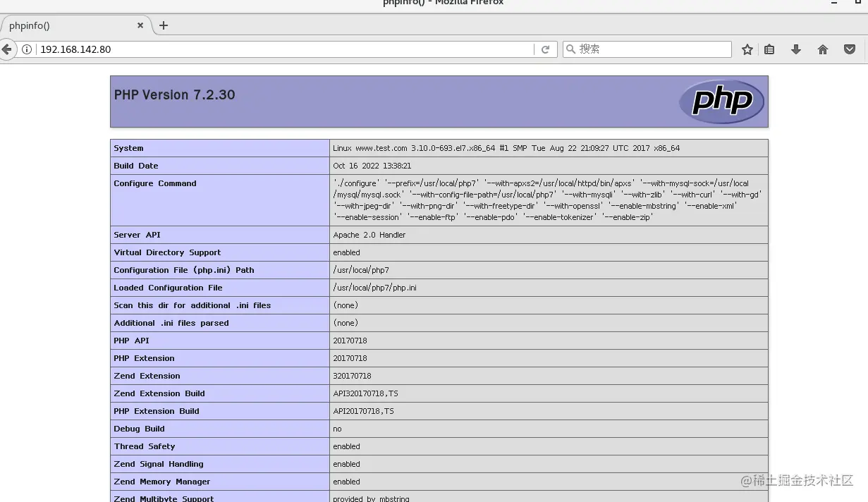
Task: Click the './configure' command value text
Action: tap(548, 200)
